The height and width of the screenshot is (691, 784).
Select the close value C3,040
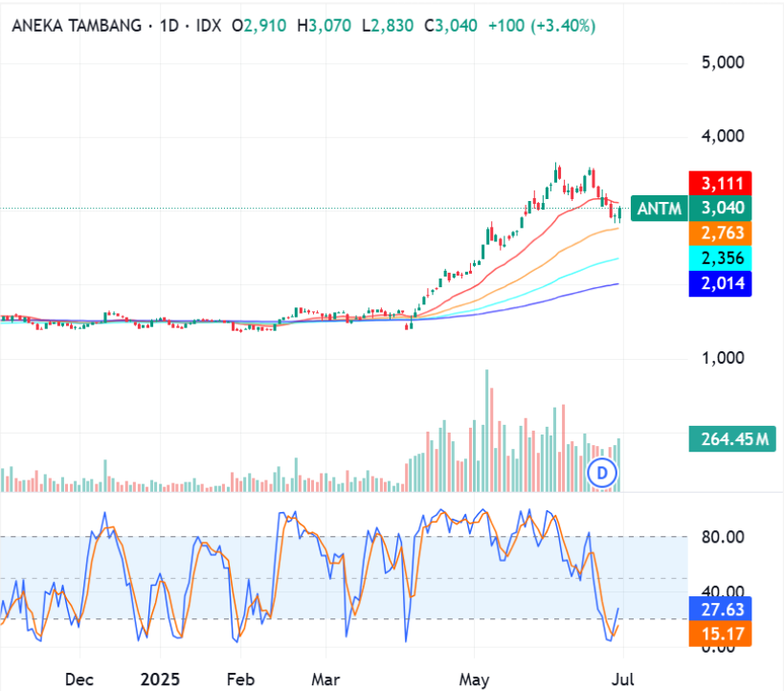coord(451,26)
